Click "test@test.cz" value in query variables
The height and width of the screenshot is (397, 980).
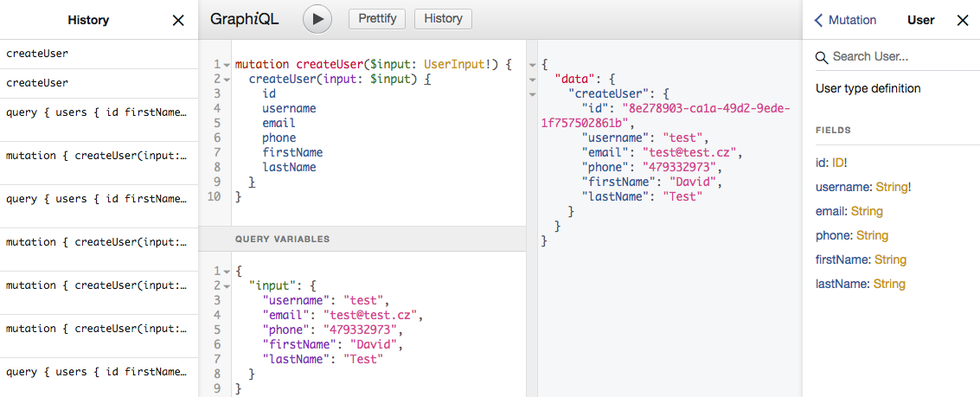tap(370, 315)
